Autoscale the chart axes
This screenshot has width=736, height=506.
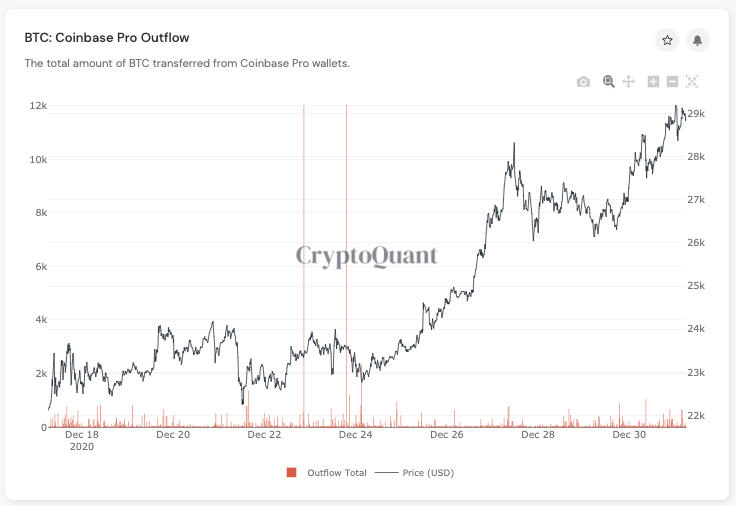pyautogui.click(x=692, y=82)
